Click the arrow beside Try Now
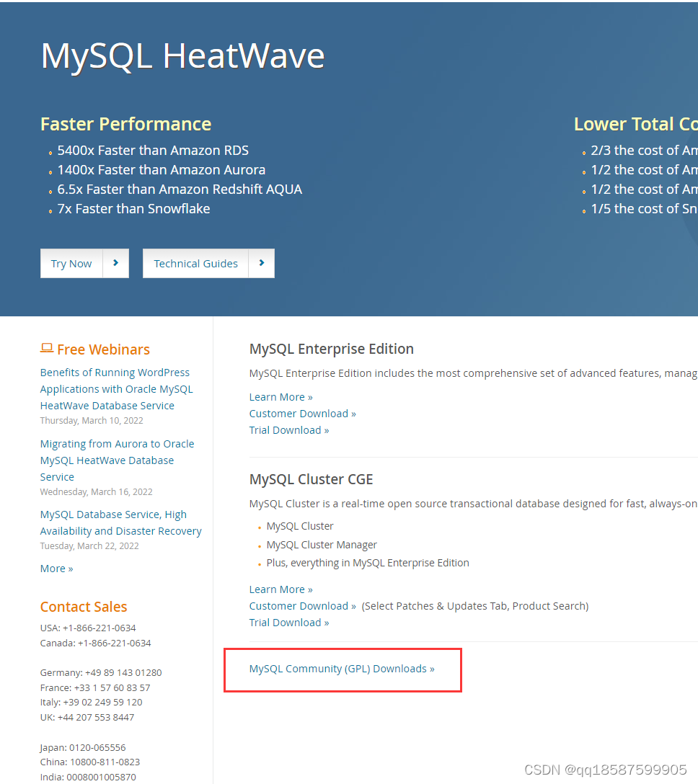 pos(115,263)
